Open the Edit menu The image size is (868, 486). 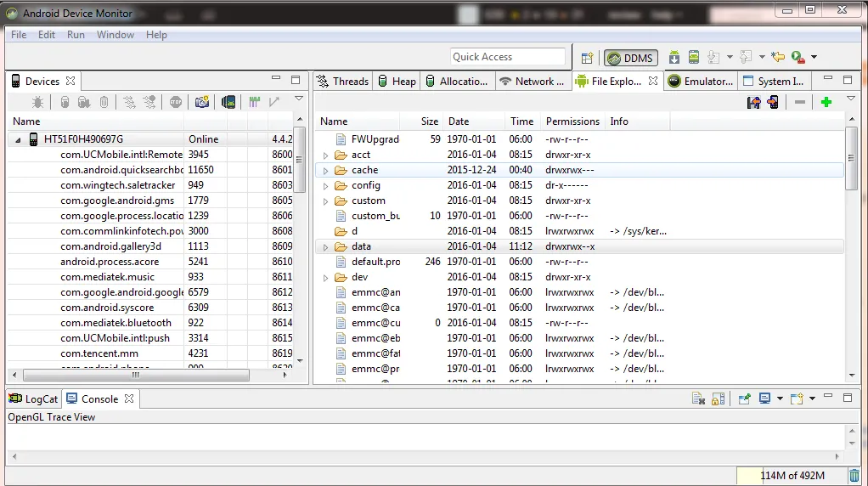coord(47,34)
